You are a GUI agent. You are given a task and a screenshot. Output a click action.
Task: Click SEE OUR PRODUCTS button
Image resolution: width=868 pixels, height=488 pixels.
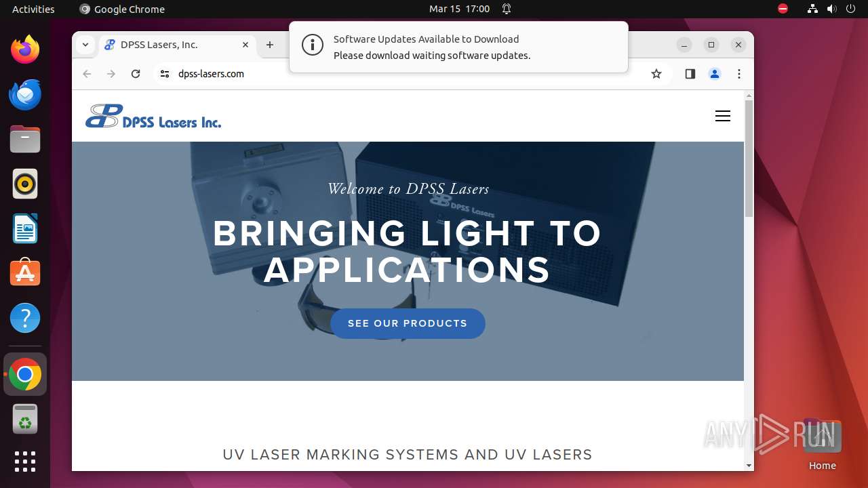click(408, 323)
